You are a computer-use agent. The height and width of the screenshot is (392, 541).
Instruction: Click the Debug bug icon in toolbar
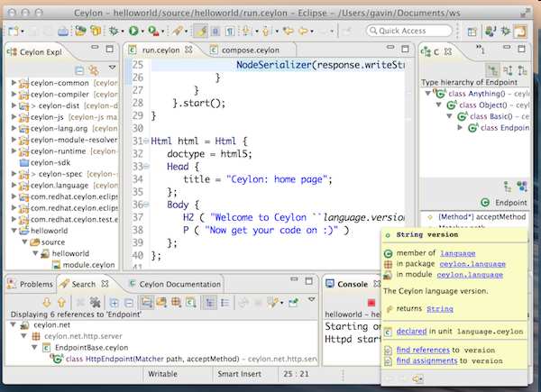tap(114, 31)
